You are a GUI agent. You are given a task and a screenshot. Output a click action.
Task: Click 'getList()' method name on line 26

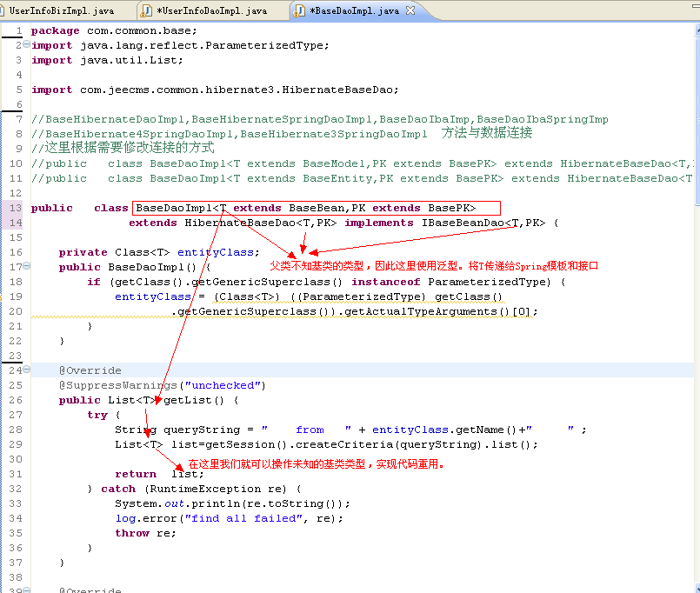[194, 400]
